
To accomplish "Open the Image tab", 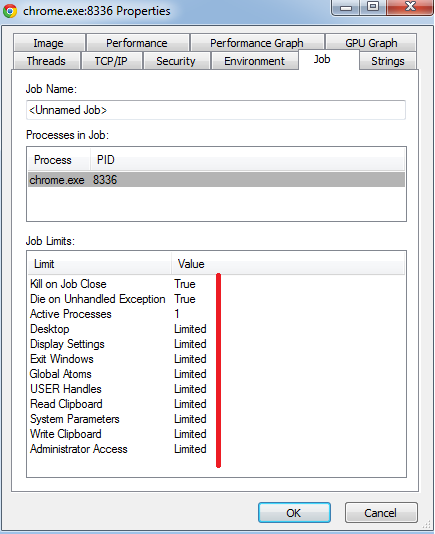I will click(x=49, y=43).
